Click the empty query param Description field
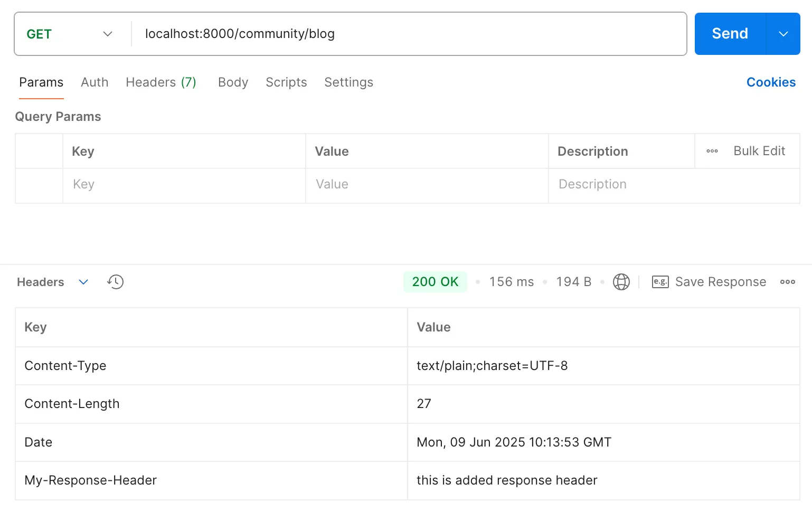The height and width of the screenshot is (512, 812). click(x=674, y=186)
